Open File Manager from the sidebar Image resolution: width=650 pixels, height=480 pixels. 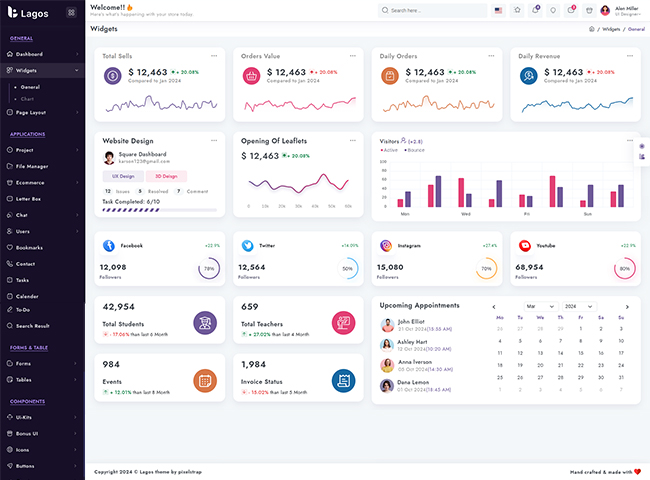pos(32,166)
